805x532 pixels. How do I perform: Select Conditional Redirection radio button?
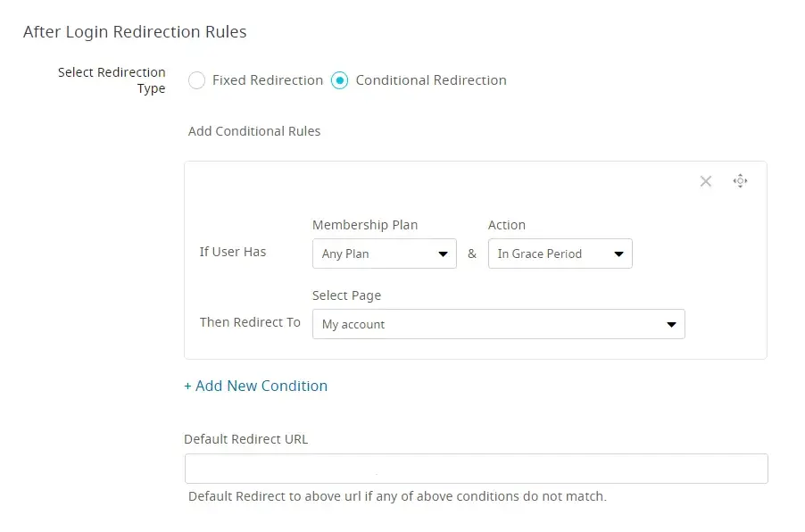[339, 80]
